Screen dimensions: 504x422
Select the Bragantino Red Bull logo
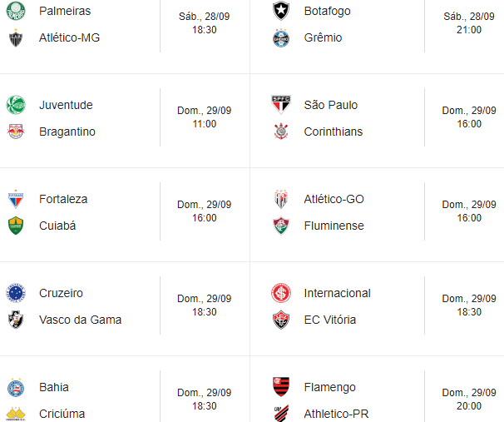pyautogui.click(x=16, y=132)
